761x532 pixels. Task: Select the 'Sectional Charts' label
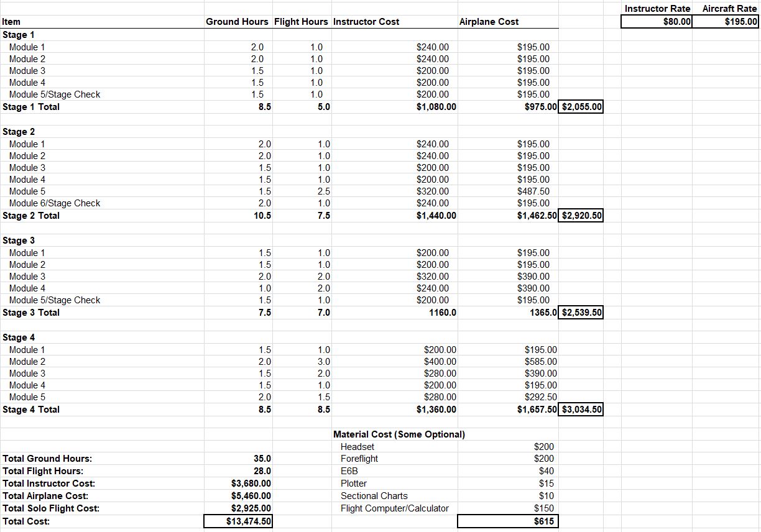[374, 496]
